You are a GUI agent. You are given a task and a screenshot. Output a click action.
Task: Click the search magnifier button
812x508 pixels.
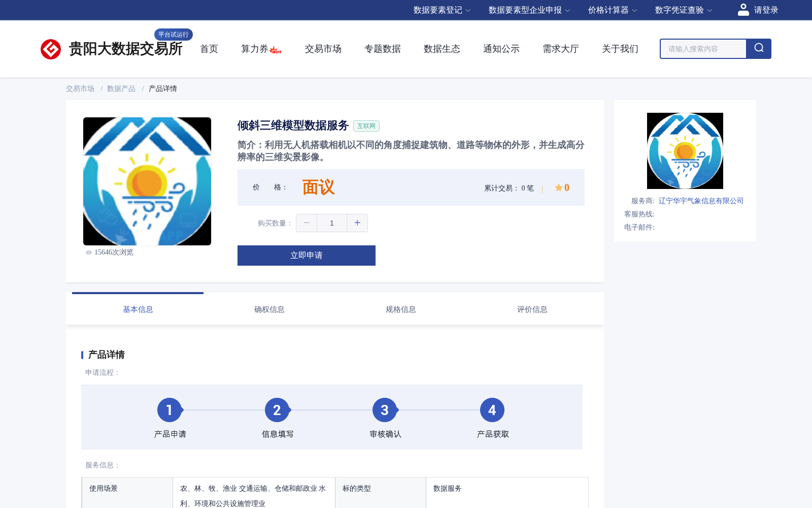tap(759, 49)
